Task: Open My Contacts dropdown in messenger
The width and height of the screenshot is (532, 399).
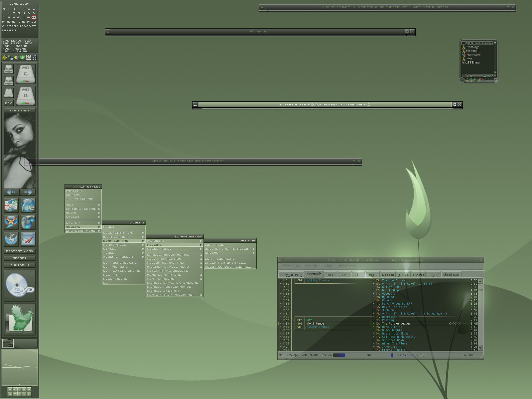Action: tap(477, 43)
